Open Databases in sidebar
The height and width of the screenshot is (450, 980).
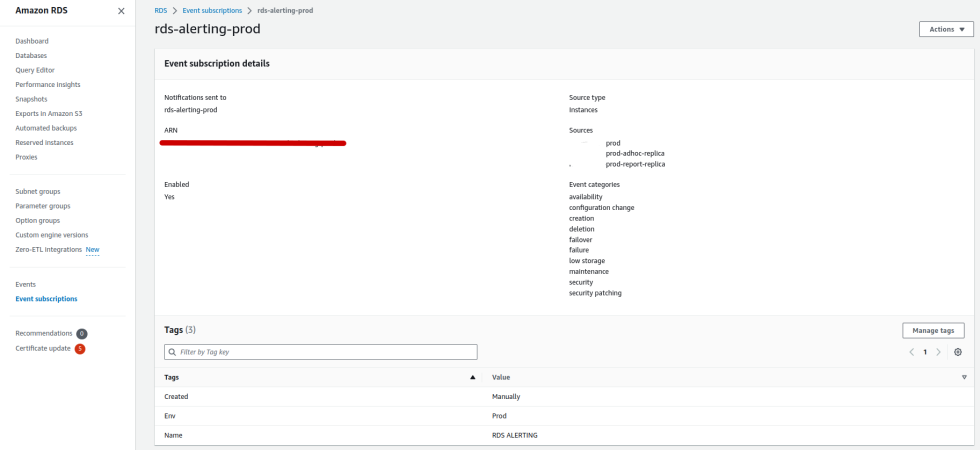31,56
